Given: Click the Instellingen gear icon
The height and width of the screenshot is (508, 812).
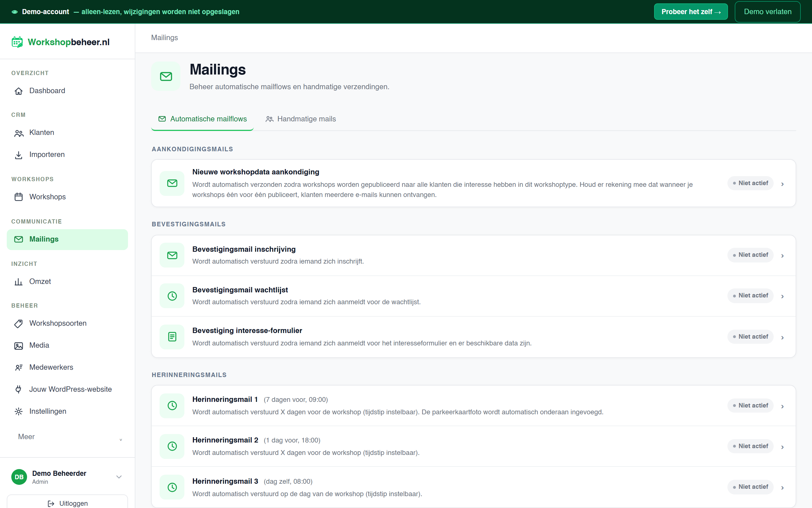Looking at the screenshot, I should coord(18,411).
